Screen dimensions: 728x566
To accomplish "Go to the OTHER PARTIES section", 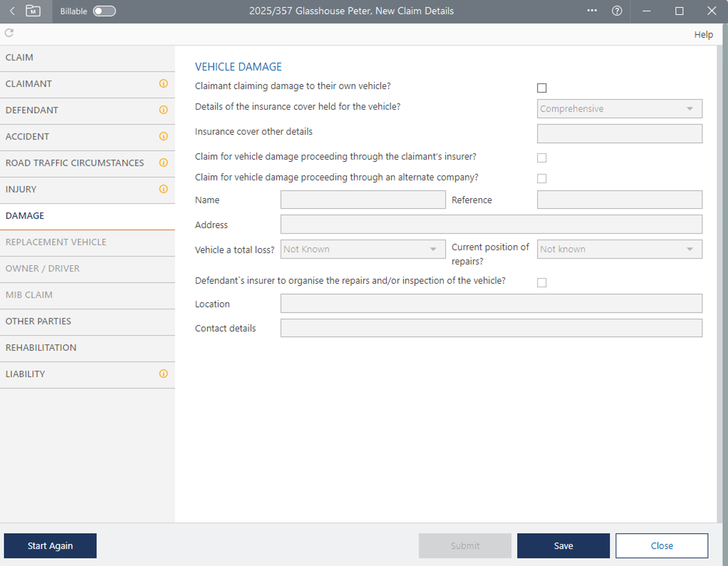I will [x=39, y=321].
